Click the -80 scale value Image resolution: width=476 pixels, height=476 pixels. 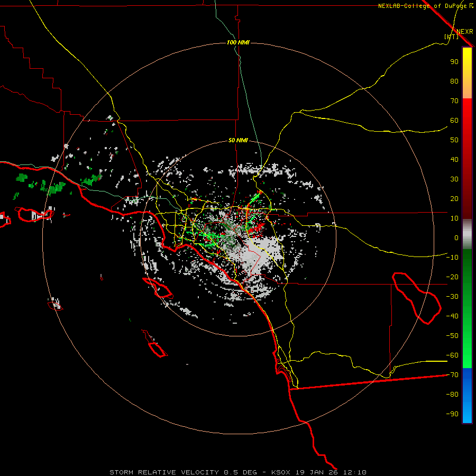point(452,395)
